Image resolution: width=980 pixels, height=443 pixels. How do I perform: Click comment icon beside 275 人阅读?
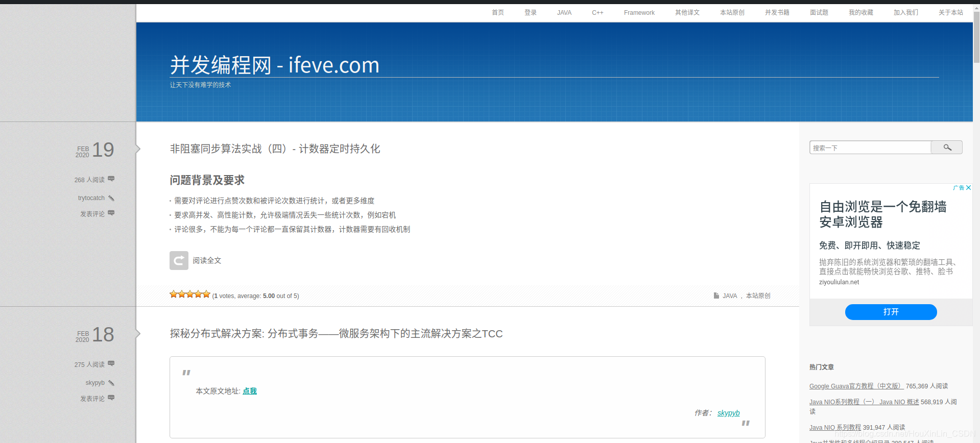click(111, 364)
